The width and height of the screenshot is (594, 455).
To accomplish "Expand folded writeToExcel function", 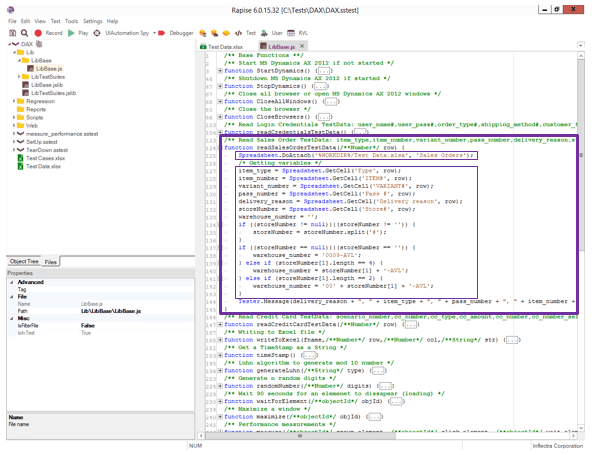I will (x=220, y=340).
